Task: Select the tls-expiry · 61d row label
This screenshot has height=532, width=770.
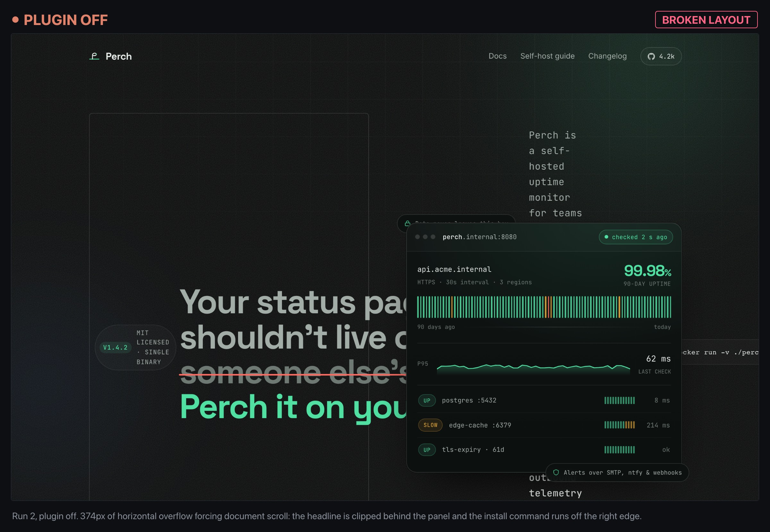Action: click(x=473, y=450)
